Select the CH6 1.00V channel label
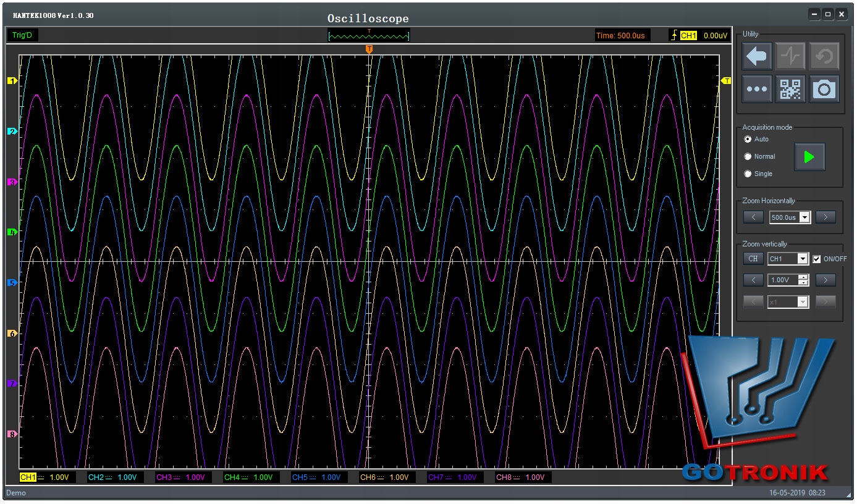 (388, 477)
